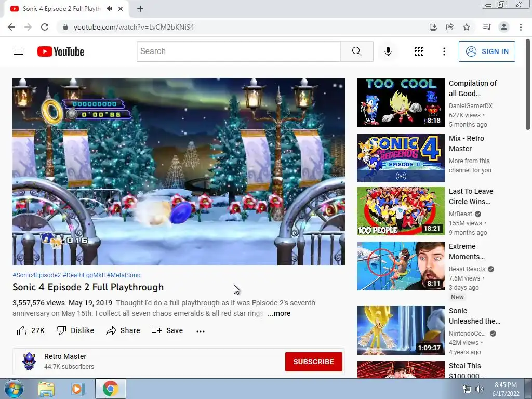Open YouTube settings three-dot menu
Viewport: 532px width, 399px height.
click(x=444, y=51)
